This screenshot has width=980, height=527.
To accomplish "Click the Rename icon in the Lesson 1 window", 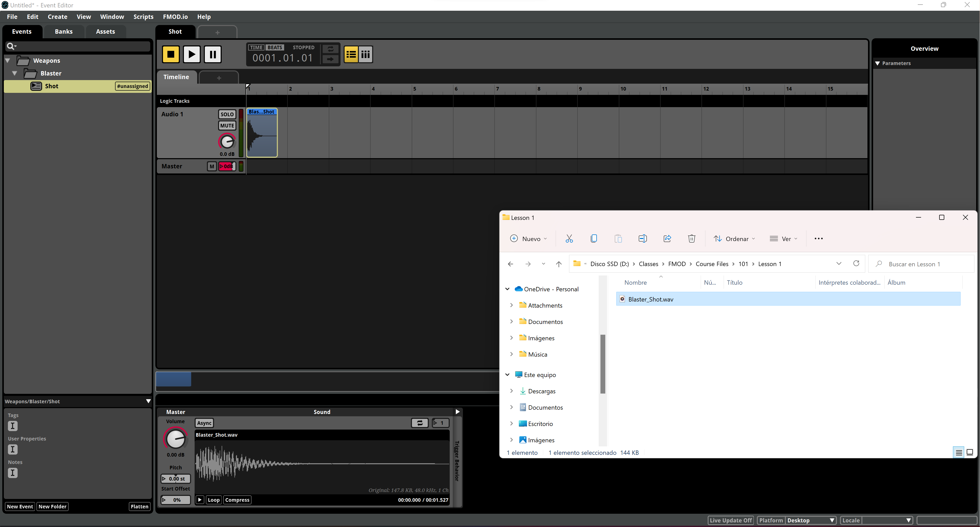I will [643, 239].
